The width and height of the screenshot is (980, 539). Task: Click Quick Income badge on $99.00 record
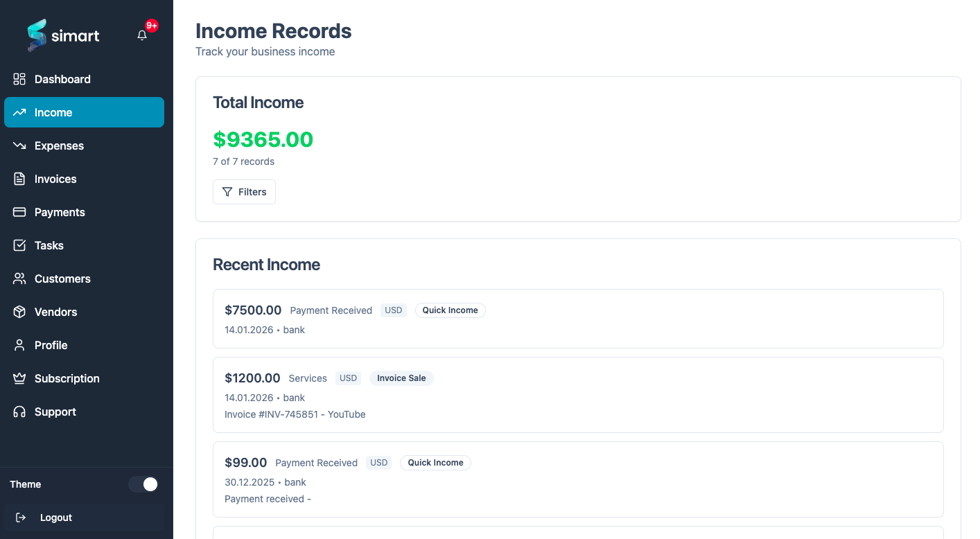(x=435, y=463)
